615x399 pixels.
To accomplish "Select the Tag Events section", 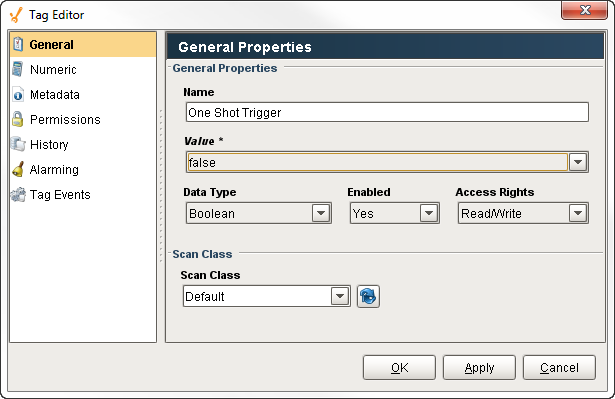I will click(x=83, y=194).
